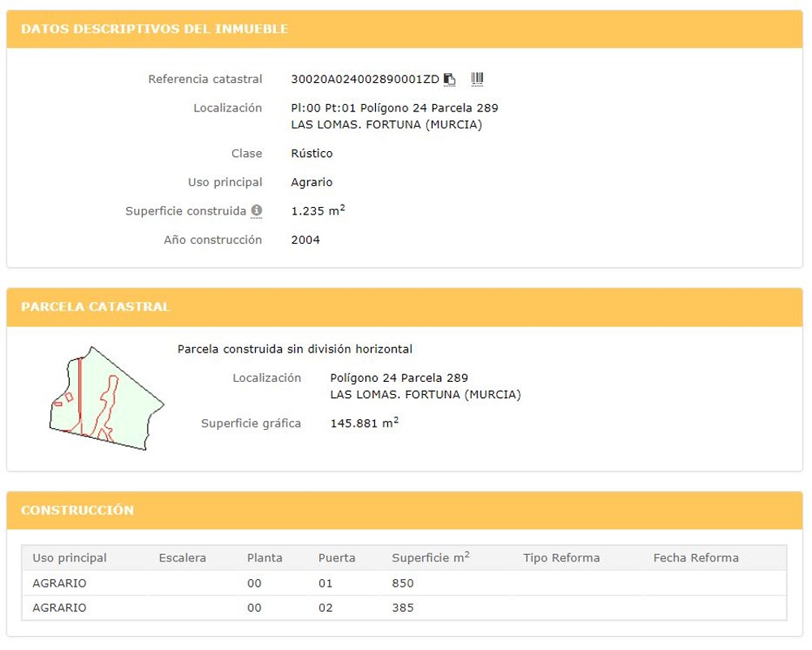Viewport: 812px width, 650px height.
Task: Click the cadastral reference 30020A024002890001ZD
Action: 365,80
